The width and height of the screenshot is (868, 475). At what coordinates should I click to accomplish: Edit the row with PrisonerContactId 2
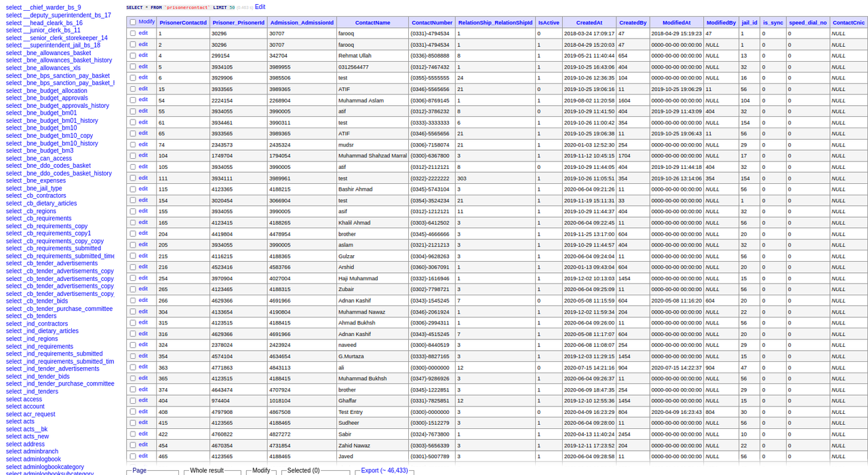(143, 44)
